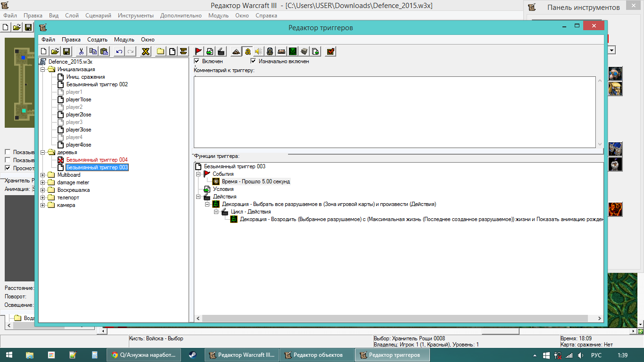Open Import Manager icon
The width and height of the screenshot is (644, 362).
coord(315,51)
